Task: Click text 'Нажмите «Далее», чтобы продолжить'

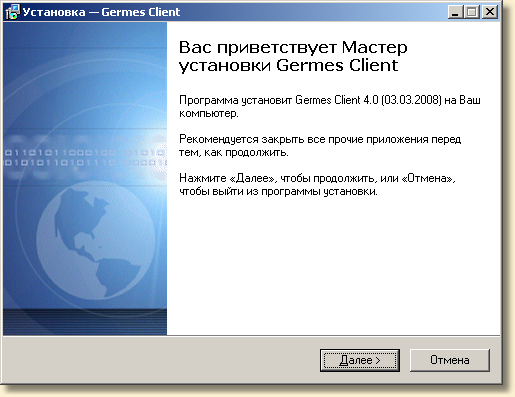Action: point(277,178)
